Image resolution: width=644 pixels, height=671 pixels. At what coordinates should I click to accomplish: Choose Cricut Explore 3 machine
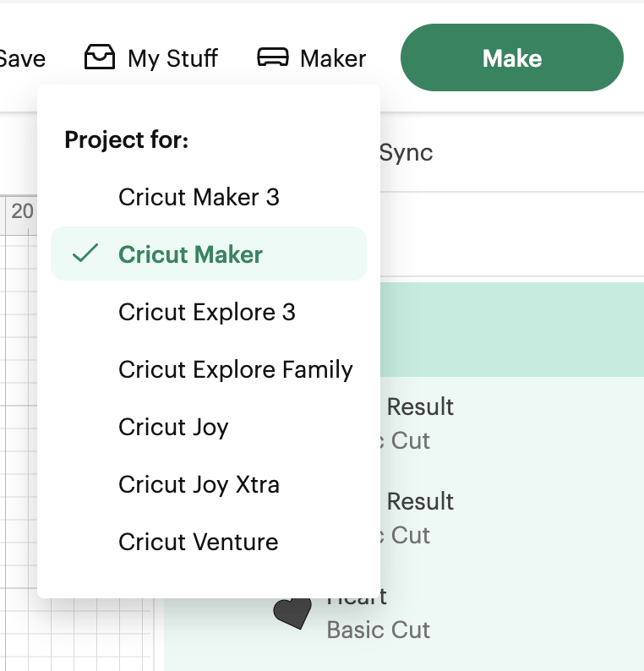coord(209,312)
